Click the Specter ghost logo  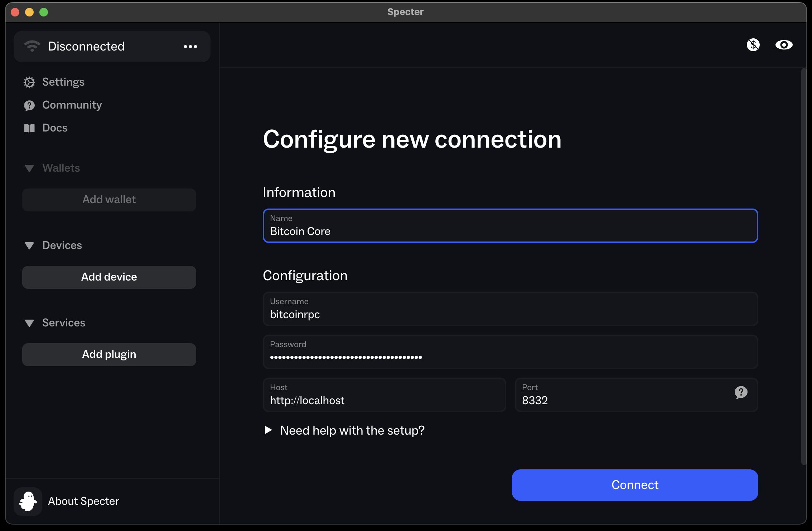click(x=28, y=501)
